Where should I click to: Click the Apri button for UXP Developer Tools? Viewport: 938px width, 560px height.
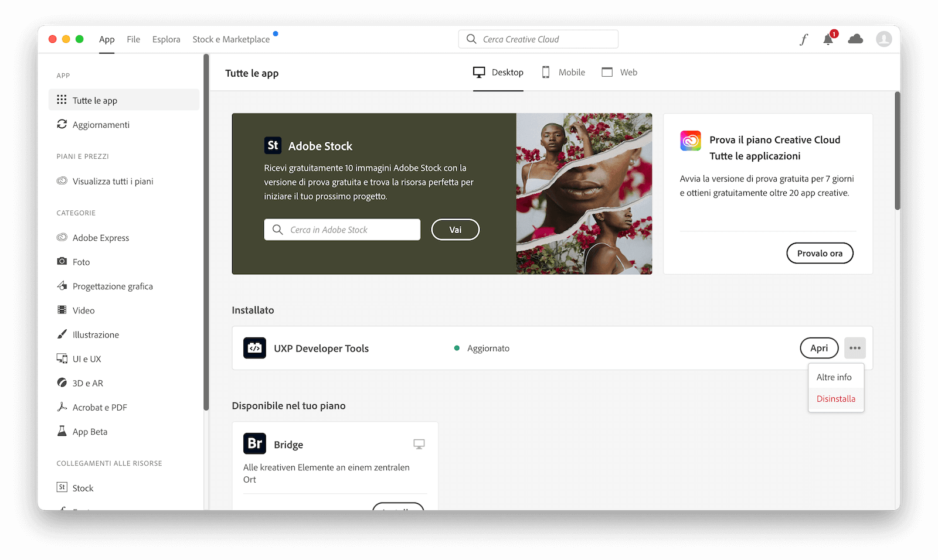819,348
